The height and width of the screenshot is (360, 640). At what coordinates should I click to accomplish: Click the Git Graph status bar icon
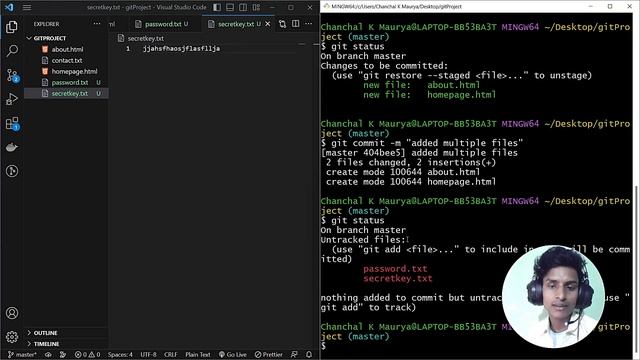[63, 355]
